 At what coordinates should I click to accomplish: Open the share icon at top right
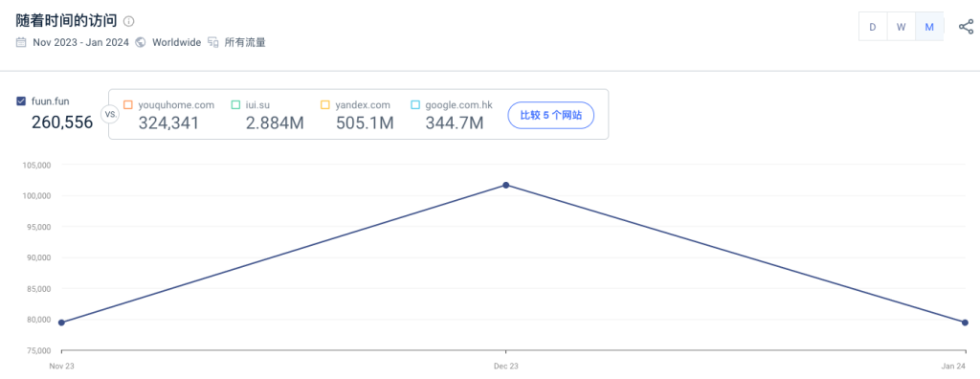966,27
